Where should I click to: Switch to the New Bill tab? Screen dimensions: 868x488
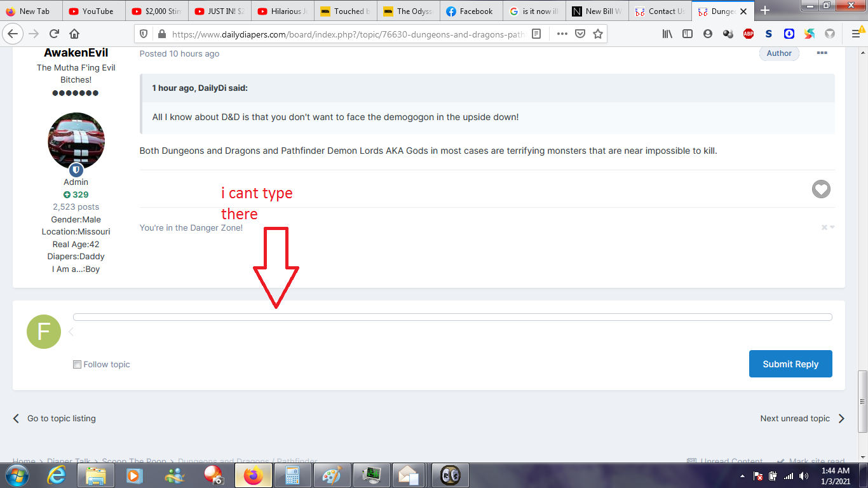[x=597, y=11]
